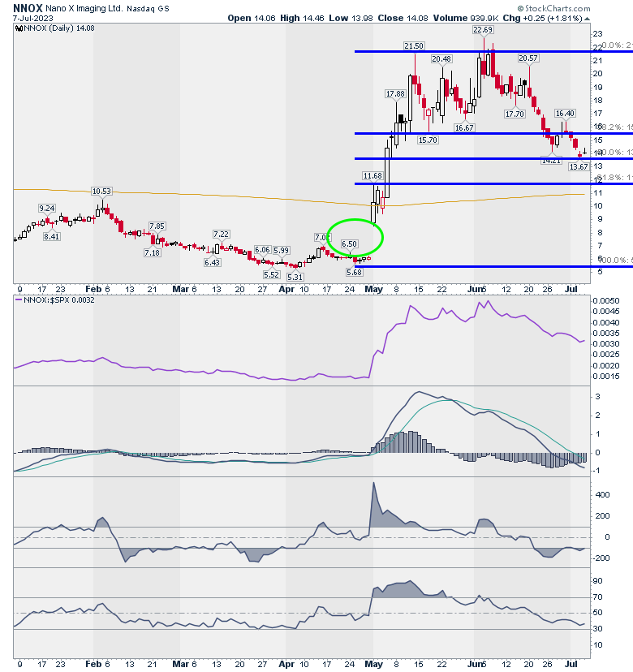
Task: Click the 15.70 low price label
Action: click(428, 140)
